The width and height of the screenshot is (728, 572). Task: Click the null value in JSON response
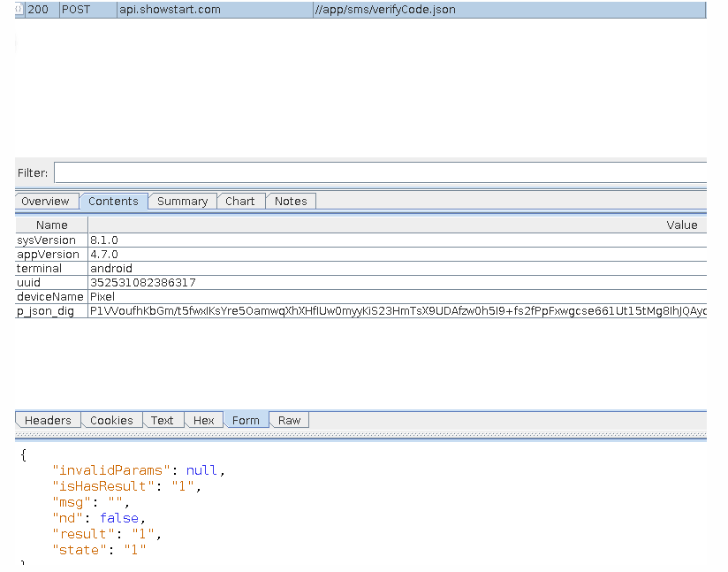click(201, 470)
